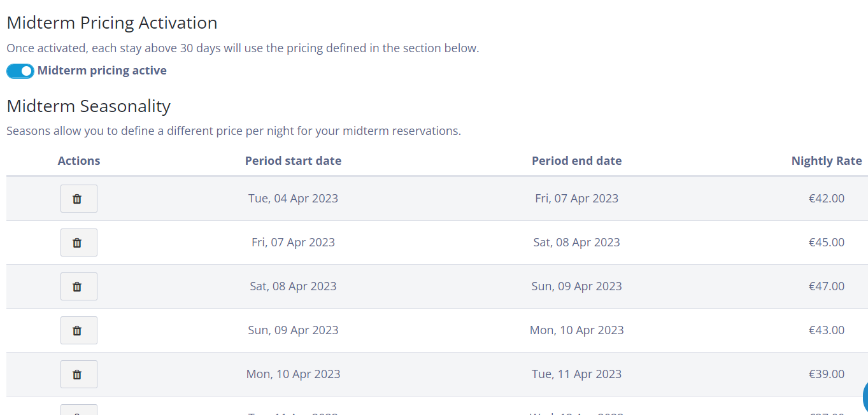This screenshot has height=415, width=868.
Task: Click the Period end date column header
Action: [577, 161]
